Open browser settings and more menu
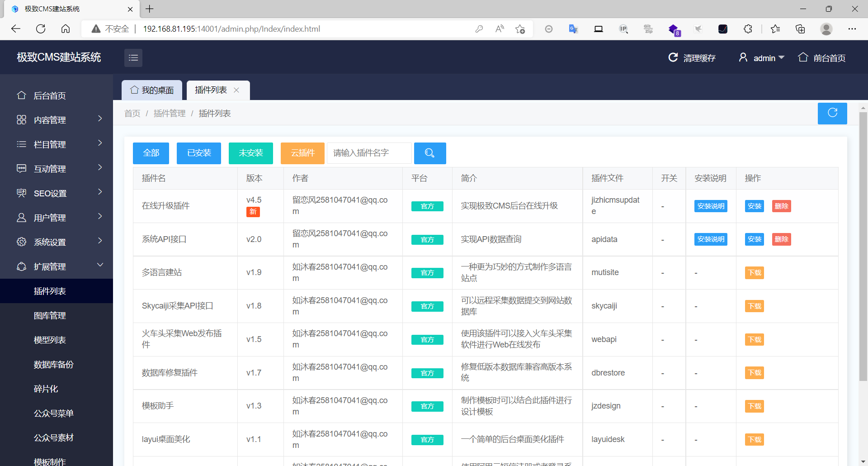868x466 pixels. click(852, 29)
